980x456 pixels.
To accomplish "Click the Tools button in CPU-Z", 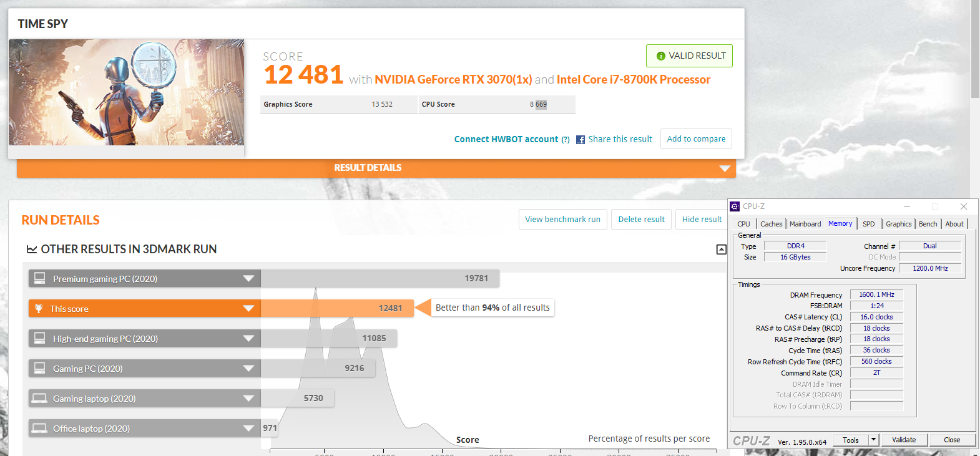I will [851, 440].
